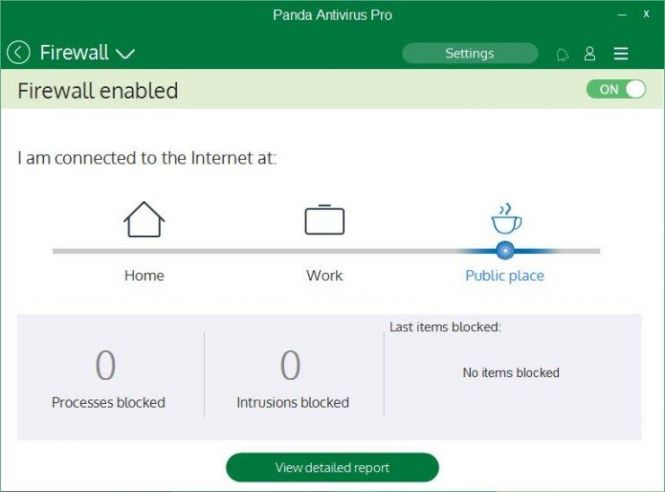Choose the Public place label
The image size is (665, 492).
(x=505, y=276)
